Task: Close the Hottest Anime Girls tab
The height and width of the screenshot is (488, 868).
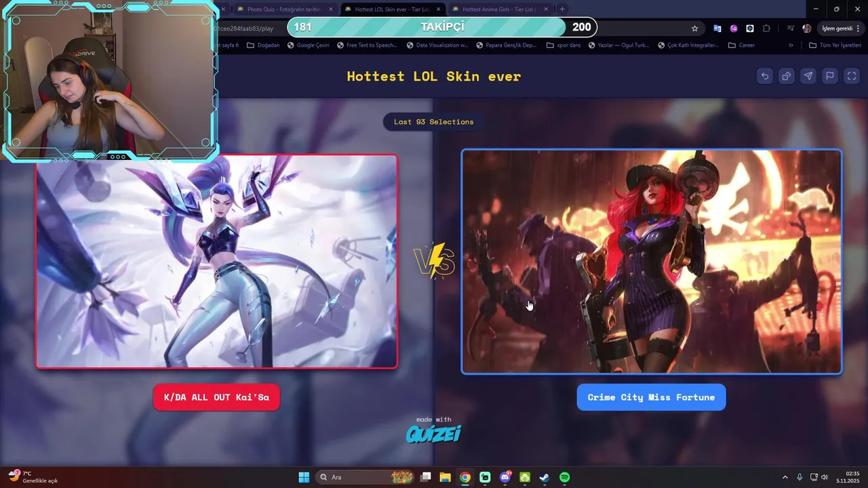Action: pyautogui.click(x=546, y=9)
